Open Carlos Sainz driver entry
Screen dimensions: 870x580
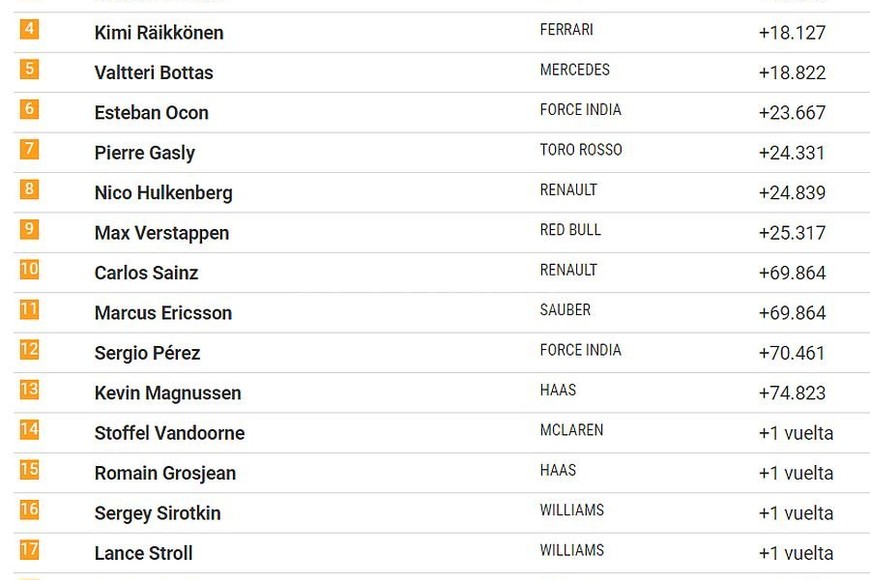[x=146, y=273]
